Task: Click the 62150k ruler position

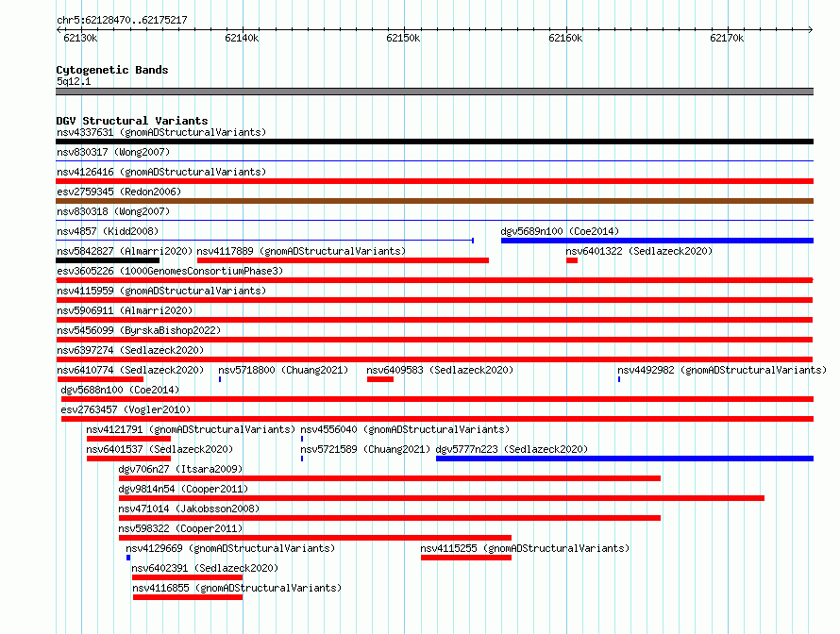Action: 403,38
